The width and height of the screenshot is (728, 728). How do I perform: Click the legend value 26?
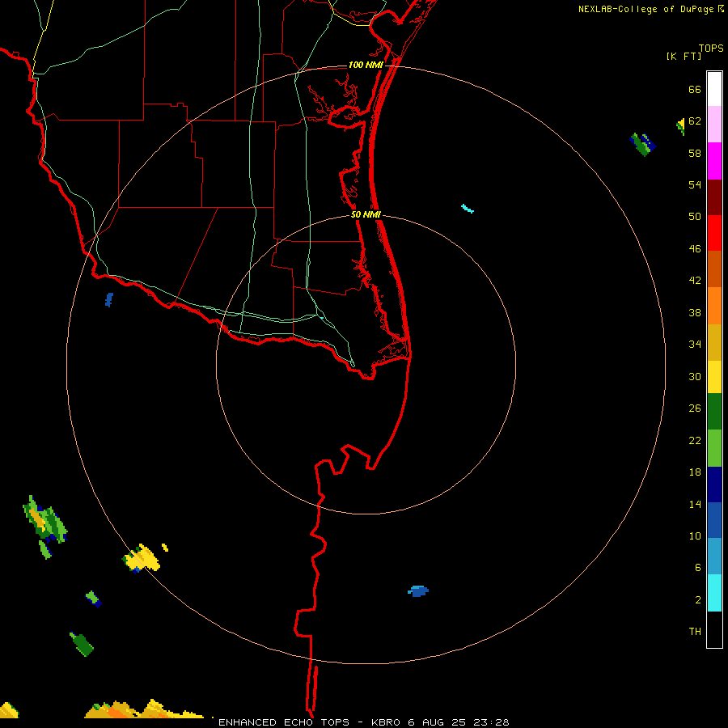[x=695, y=408]
